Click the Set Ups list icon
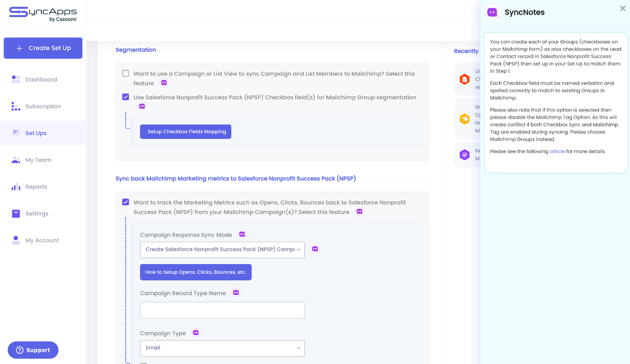The width and height of the screenshot is (630, 364). click(16, 133)
